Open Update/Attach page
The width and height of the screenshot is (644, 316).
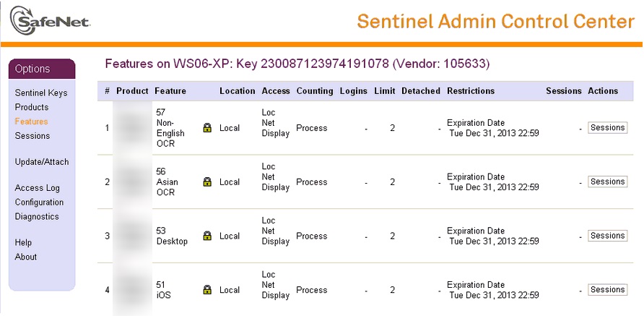pyautogui.click(x=42, y=162)
